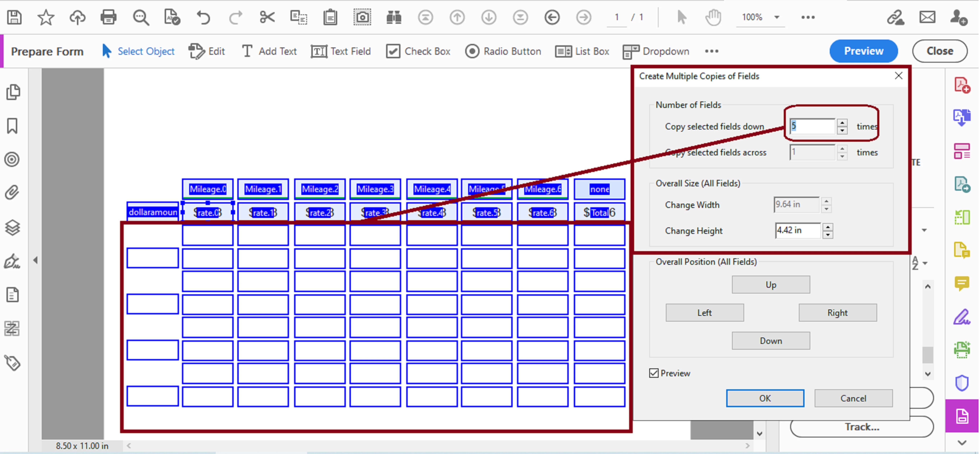Click the blue Preview button
The width and height of the screenshot is (980, 454).
pyautogui.click(x=863, y=51)
